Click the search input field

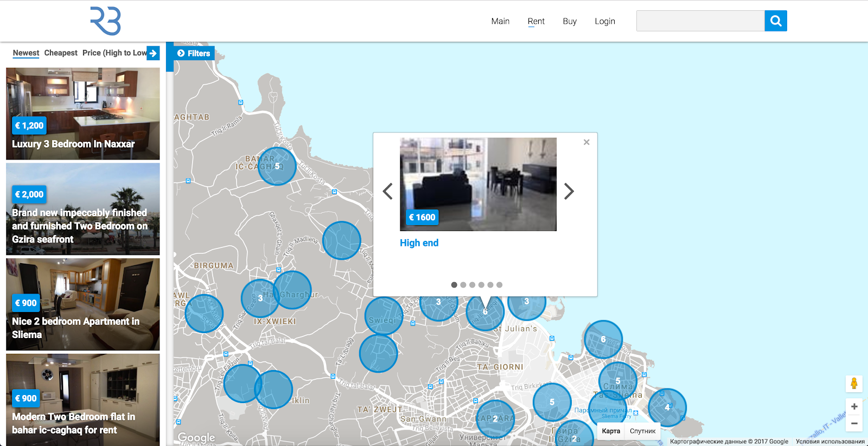click(x=700, y=21)
